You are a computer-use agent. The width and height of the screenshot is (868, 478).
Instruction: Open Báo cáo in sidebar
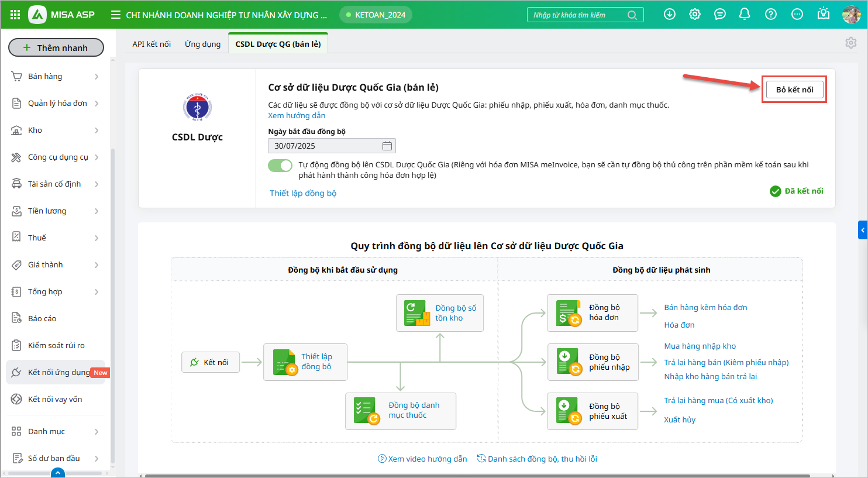(56, 319)
